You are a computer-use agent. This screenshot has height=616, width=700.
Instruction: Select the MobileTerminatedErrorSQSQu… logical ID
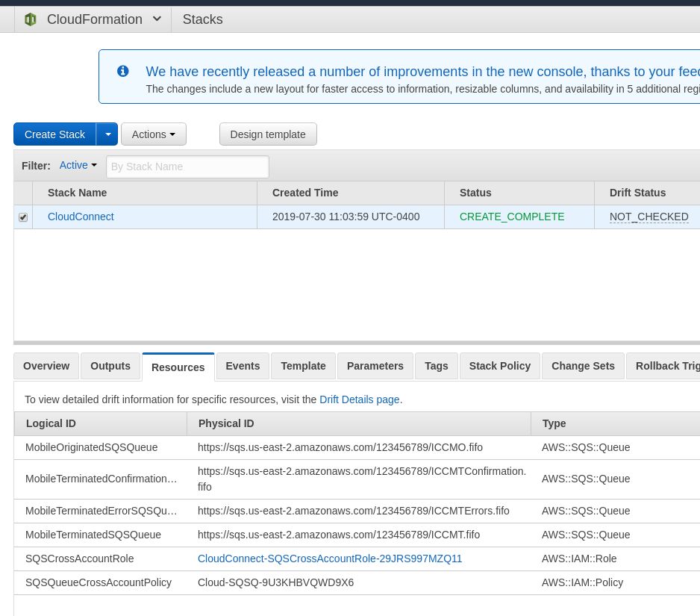(101, 511)
